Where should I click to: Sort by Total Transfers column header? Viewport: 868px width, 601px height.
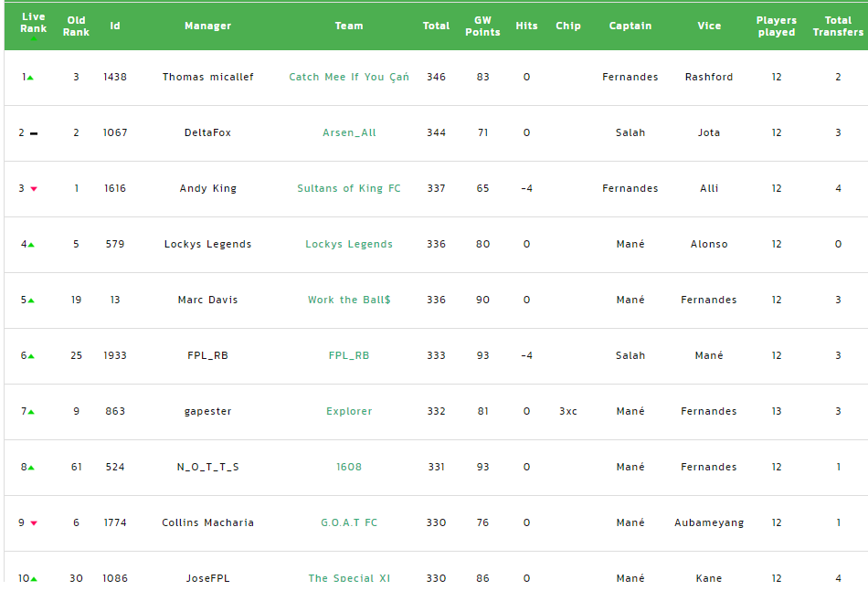pos(838,26)
